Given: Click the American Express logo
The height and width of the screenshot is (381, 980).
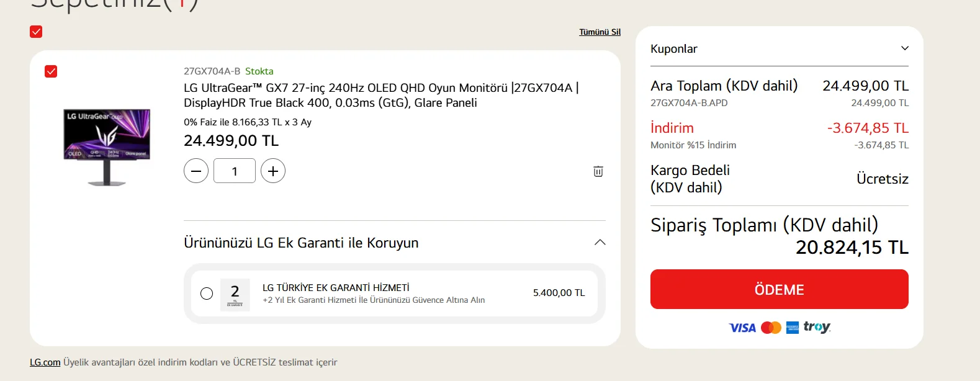Looking at the screenshot, I should tap(793, 328).
